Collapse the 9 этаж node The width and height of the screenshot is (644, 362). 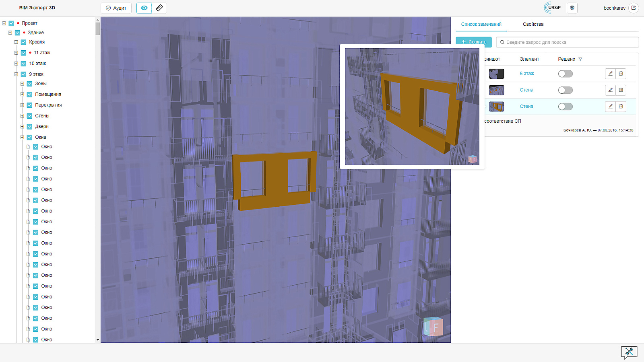(x=16, y=74)
